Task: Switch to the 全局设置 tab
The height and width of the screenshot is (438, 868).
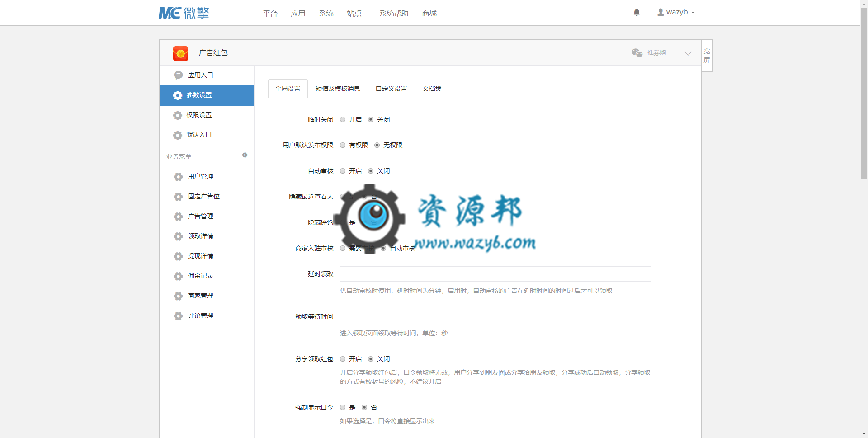Action: pos(288,89)
